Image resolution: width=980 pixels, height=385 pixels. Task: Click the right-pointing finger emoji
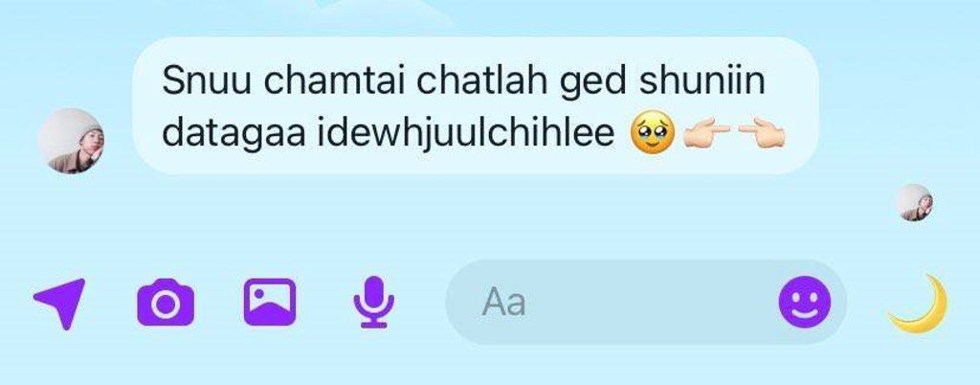706,134
